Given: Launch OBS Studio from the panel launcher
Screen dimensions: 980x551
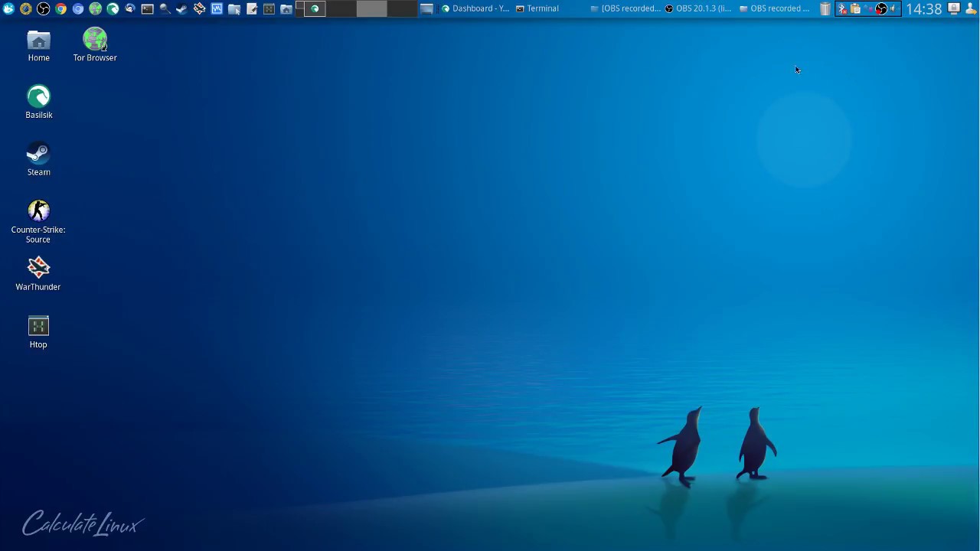Looking at the screenshot, I should tap(43, 8).
